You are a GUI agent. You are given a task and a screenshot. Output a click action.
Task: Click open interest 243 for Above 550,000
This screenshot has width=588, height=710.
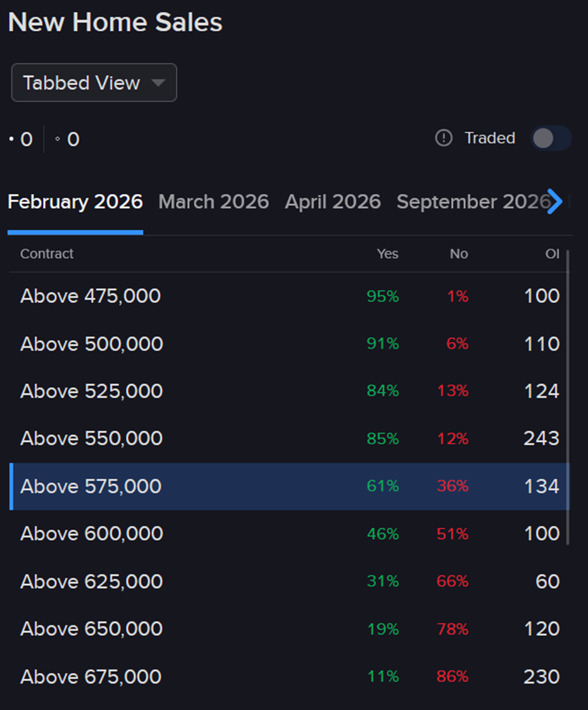pyautogui.click(x=542, y=439)
